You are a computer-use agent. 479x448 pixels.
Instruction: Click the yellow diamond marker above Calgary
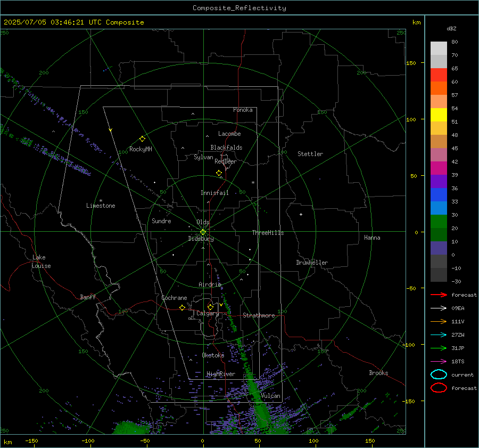[210, 307]
